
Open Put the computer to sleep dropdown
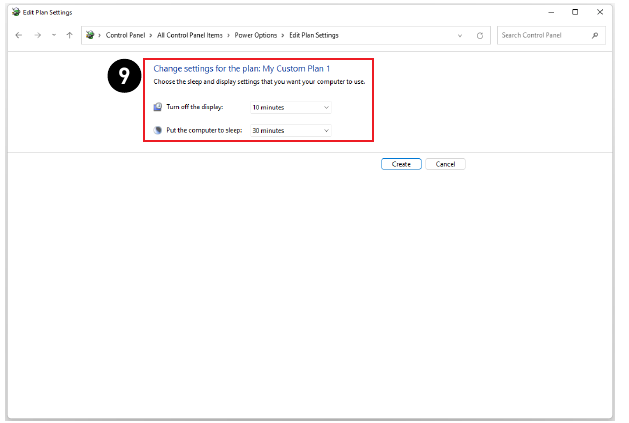[291, 131]
